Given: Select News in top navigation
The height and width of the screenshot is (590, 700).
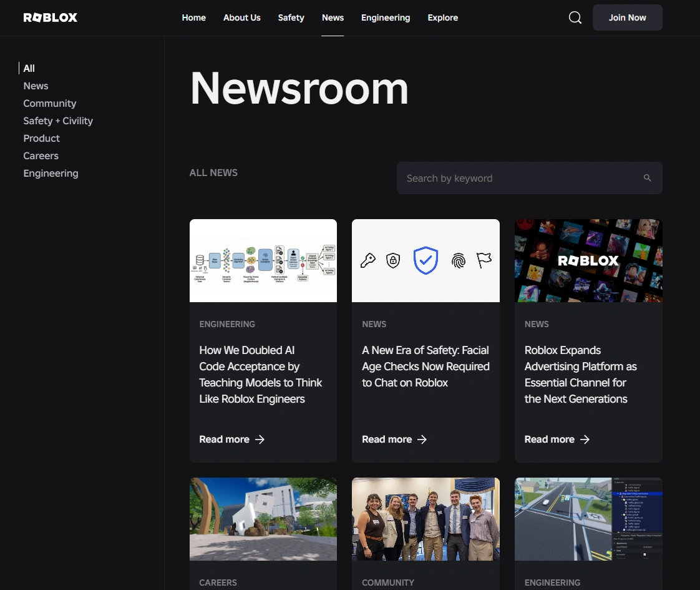Looking at the screenshot, I should pyautogui.click(x=333, y=17).
